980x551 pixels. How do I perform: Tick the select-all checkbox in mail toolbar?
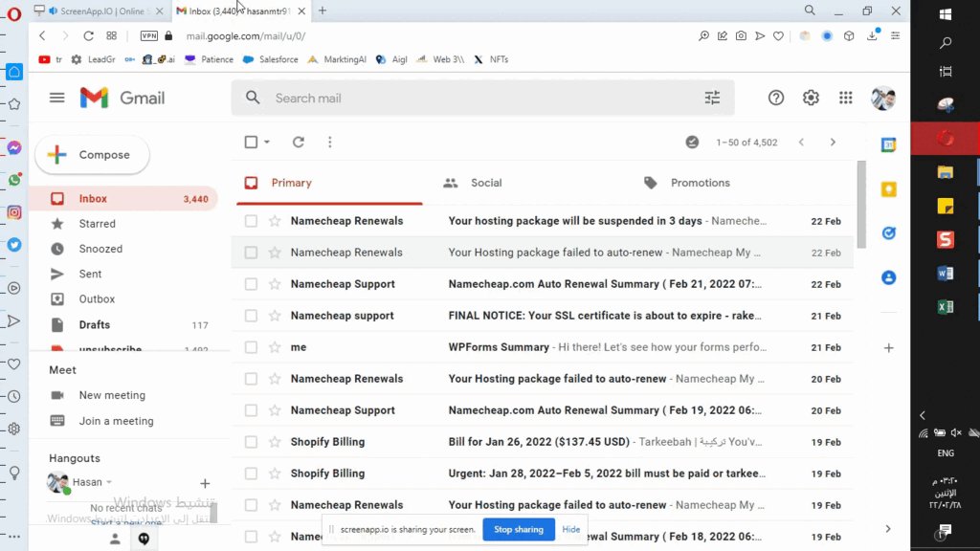[251, 142]
